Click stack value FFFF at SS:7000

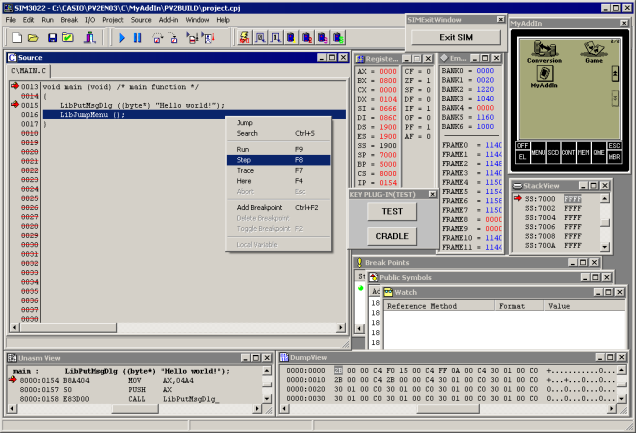(573, 199)
